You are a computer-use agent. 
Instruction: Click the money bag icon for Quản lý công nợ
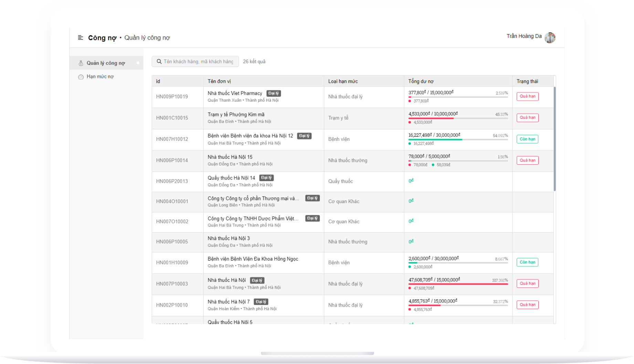click(81, 63)
